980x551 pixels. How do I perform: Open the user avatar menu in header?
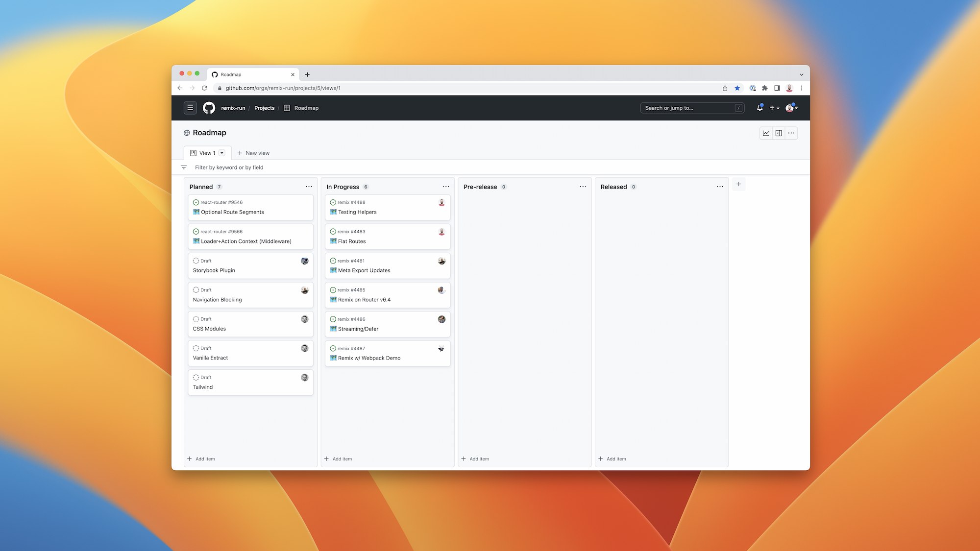pos(791,108)
